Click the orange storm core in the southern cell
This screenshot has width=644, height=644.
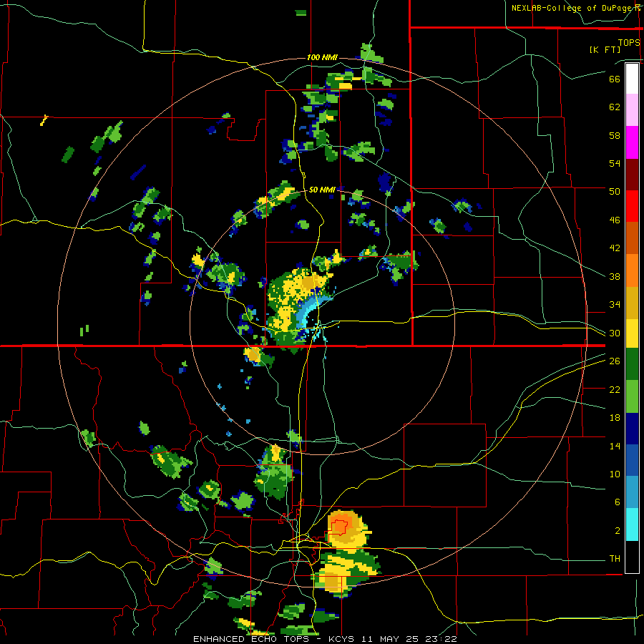pyautogui.click(x=341, y=527)
